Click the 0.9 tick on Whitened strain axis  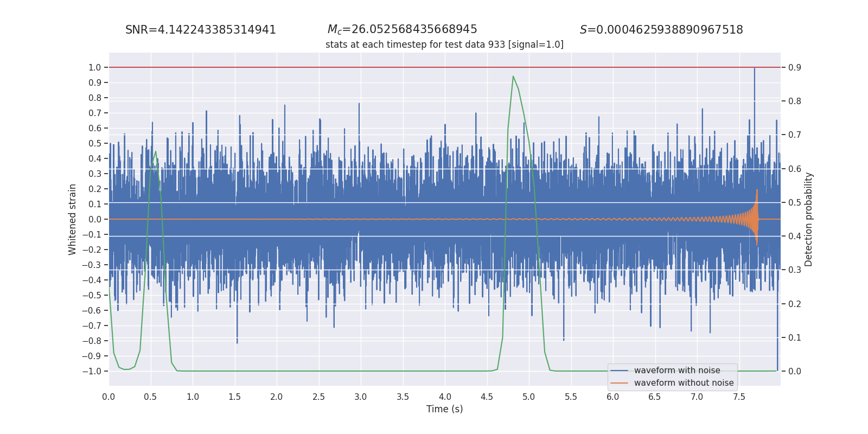pos(95,82)
